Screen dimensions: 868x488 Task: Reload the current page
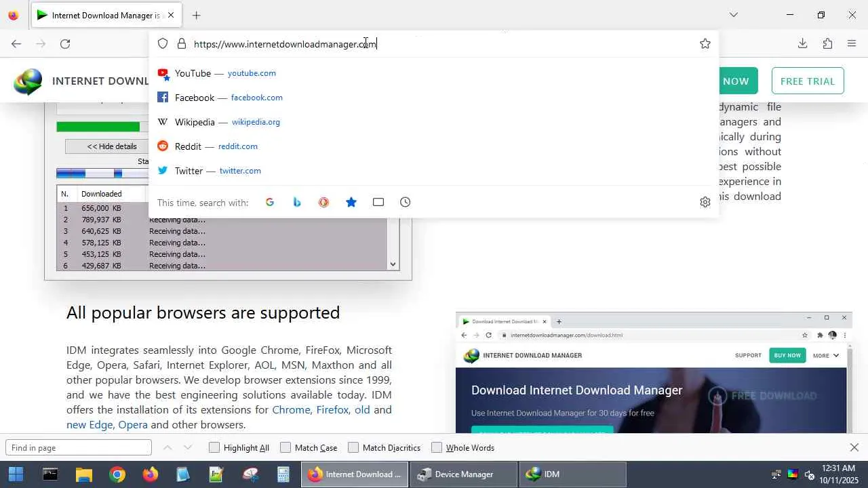pyautogui.click(x=65, y=44)
